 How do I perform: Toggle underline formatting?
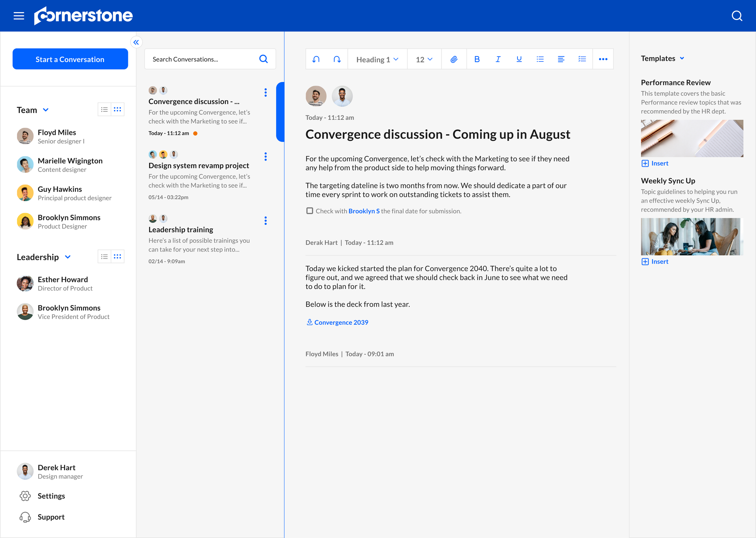tap(519, 59)
